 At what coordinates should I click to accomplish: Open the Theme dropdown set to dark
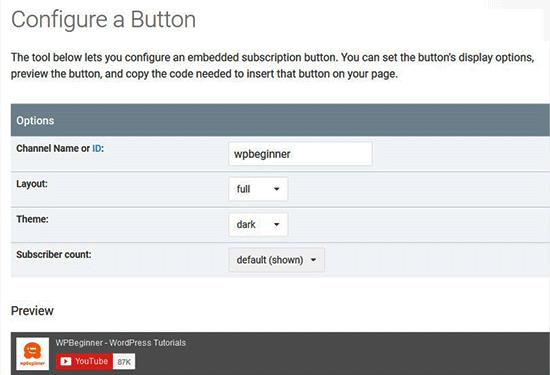[258, 225]
